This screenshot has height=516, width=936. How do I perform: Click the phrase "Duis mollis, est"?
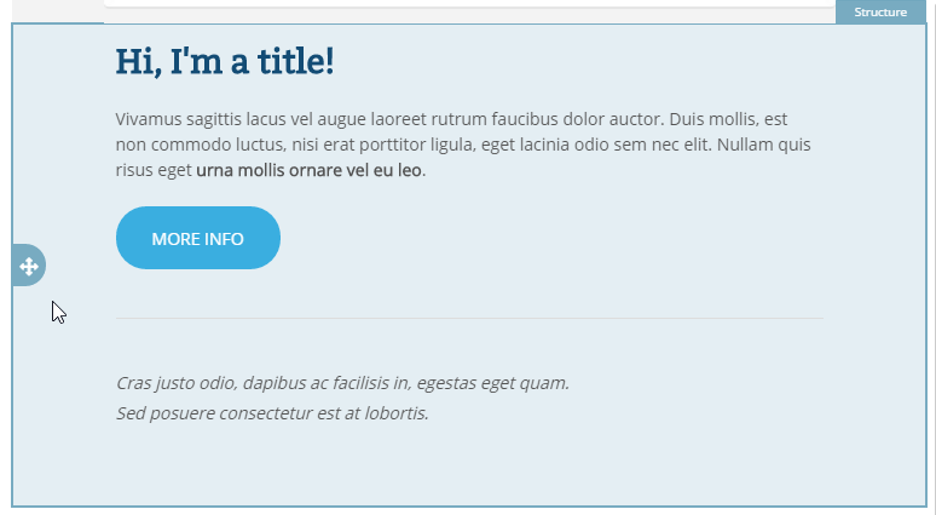click(x=728, y=119)
